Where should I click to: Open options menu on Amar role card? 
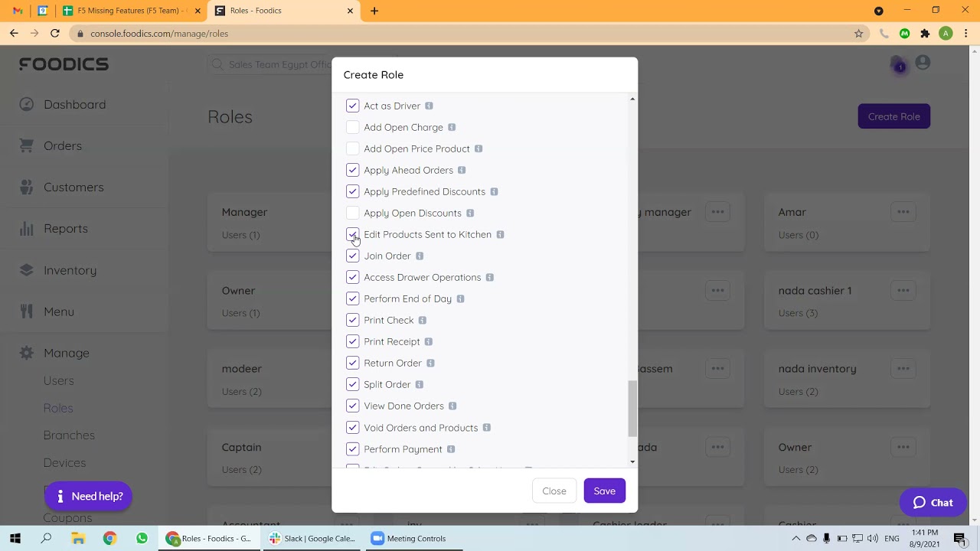[x=903, y=212]
